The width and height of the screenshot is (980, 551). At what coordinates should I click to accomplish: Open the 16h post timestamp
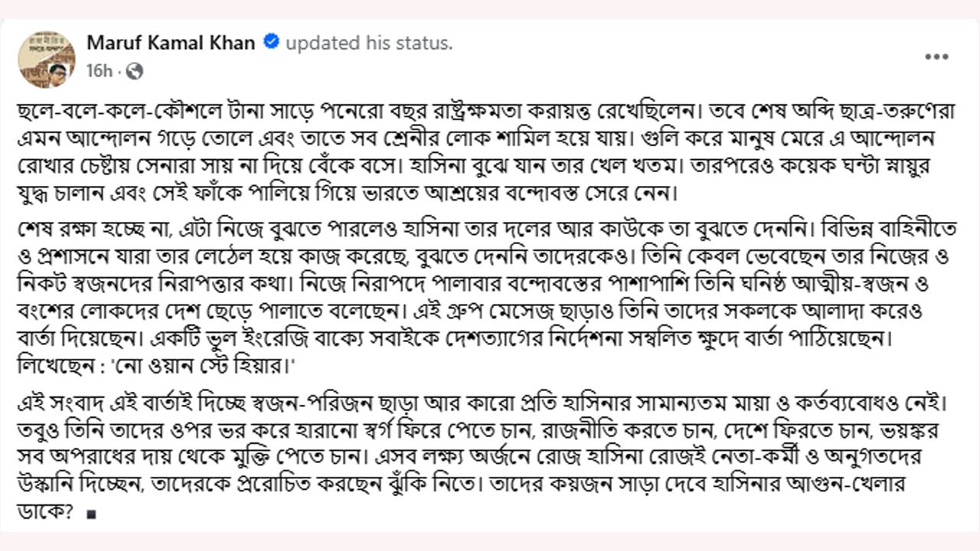[99, 71]
